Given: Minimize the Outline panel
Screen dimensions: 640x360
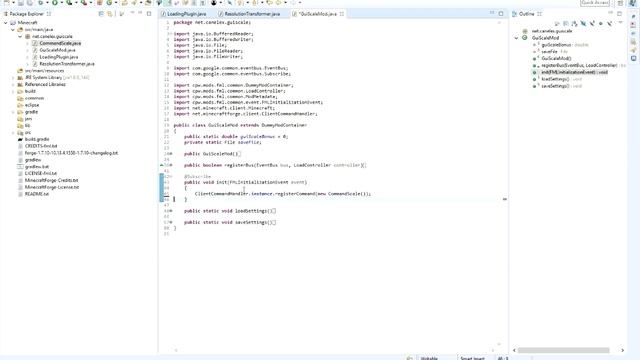Looking at the screenshot, I should 610,14.
